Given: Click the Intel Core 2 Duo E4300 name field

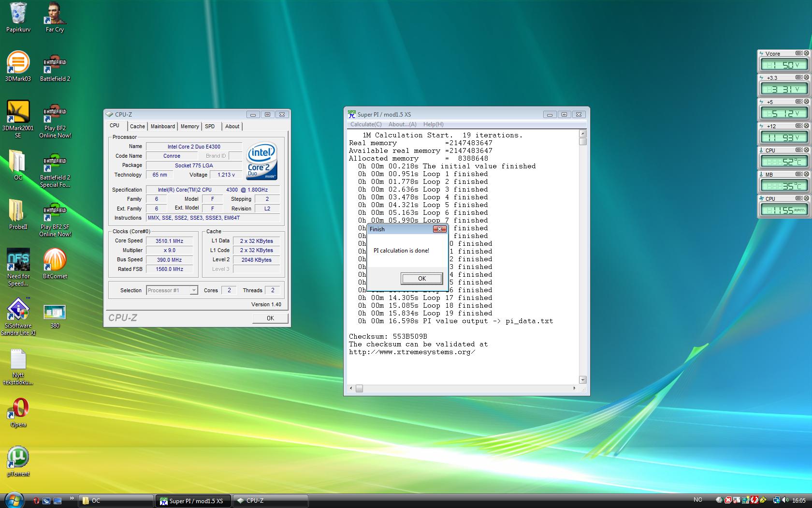Looking at the screenshot, I should 194,147.
